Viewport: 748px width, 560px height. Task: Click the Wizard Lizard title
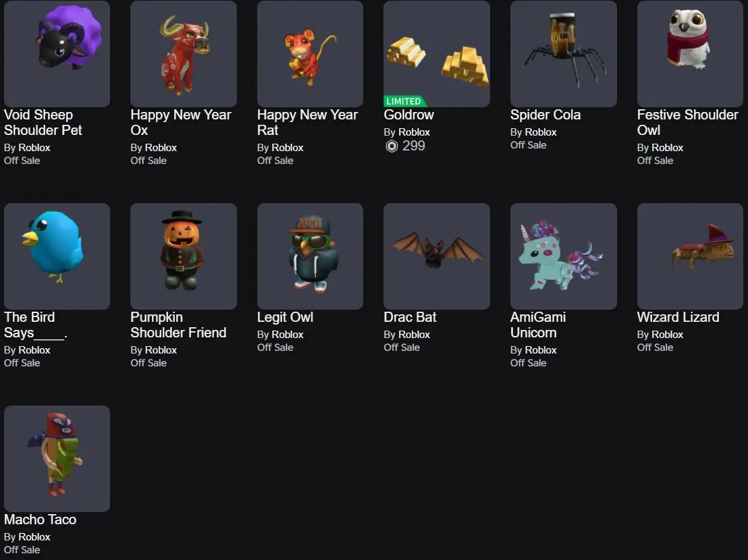pos(678,317)
